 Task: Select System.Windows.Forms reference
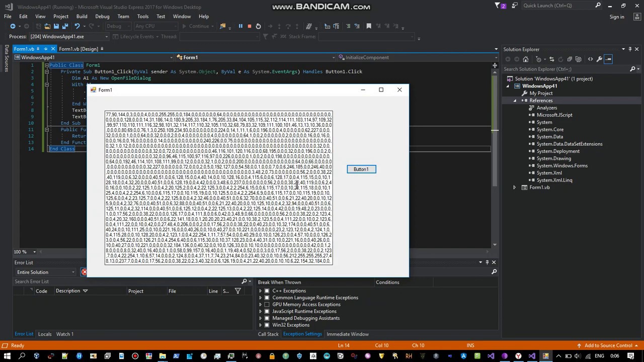click(x=562, y=166)
